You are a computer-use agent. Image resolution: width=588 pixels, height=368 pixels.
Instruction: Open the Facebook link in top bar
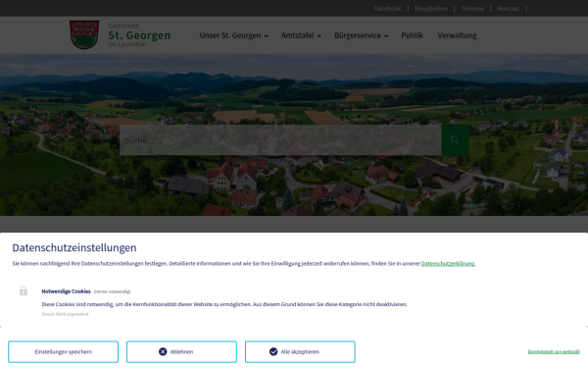click(387, 8)
